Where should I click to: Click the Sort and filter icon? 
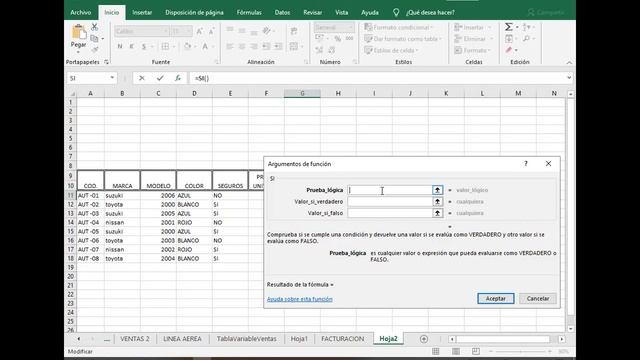pos(527,27)
